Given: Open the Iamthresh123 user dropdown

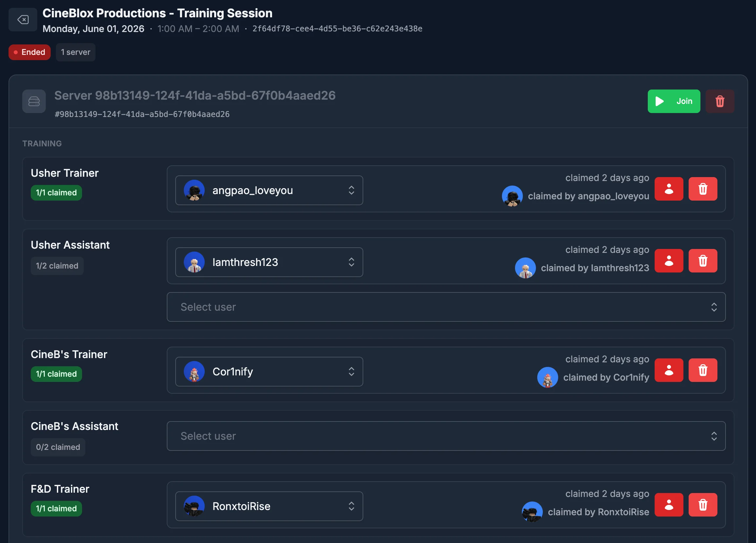Looking at the screenshot, I should [x=269, y=262].
